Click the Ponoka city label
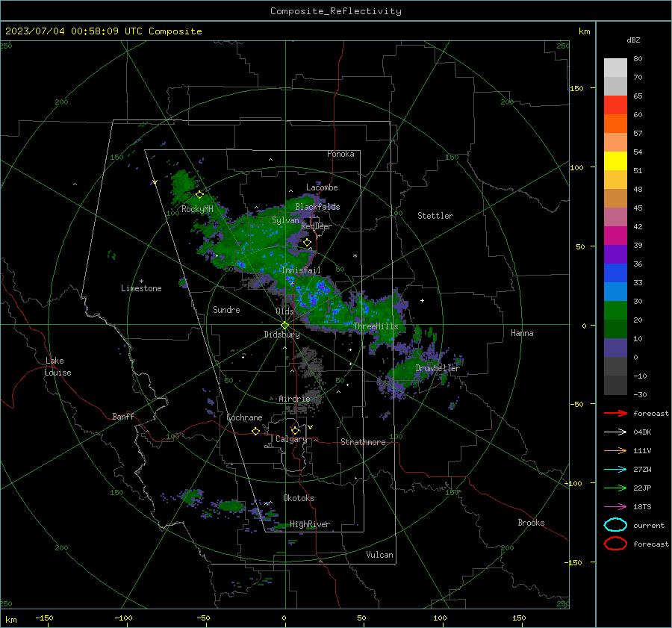The image size is (672, 628). 340,154
